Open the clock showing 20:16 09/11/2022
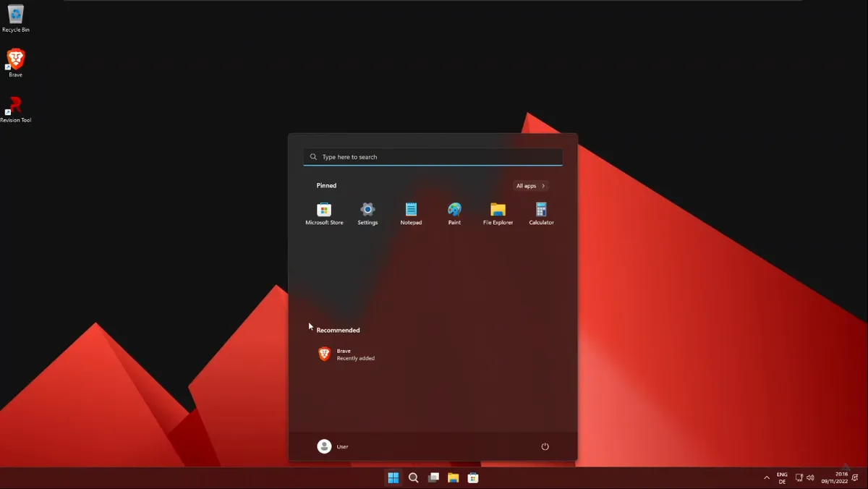This screenshot has height=489, width=868. (834, 478)
